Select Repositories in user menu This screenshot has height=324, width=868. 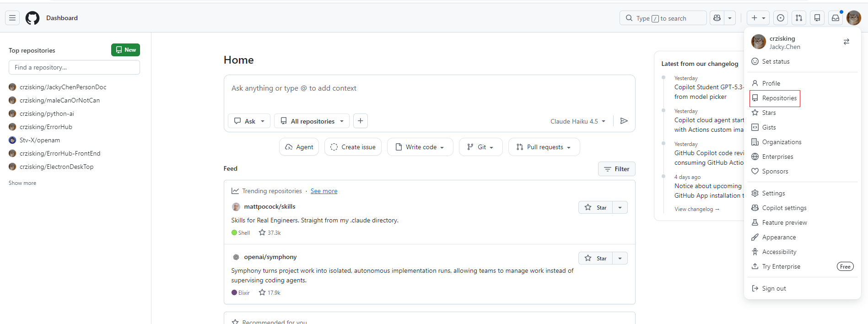803,98
